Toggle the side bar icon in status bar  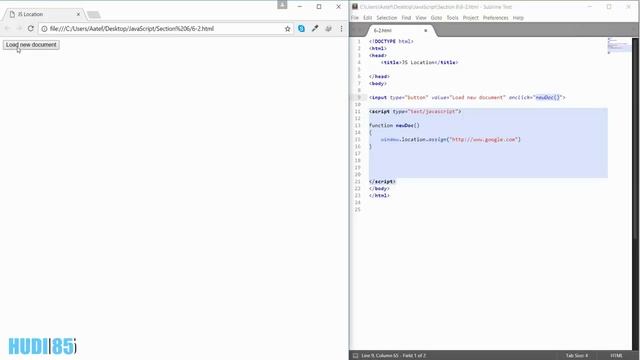355,356
